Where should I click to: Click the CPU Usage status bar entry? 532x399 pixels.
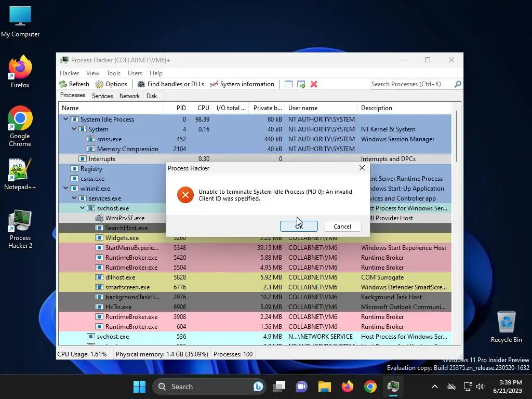82,354
